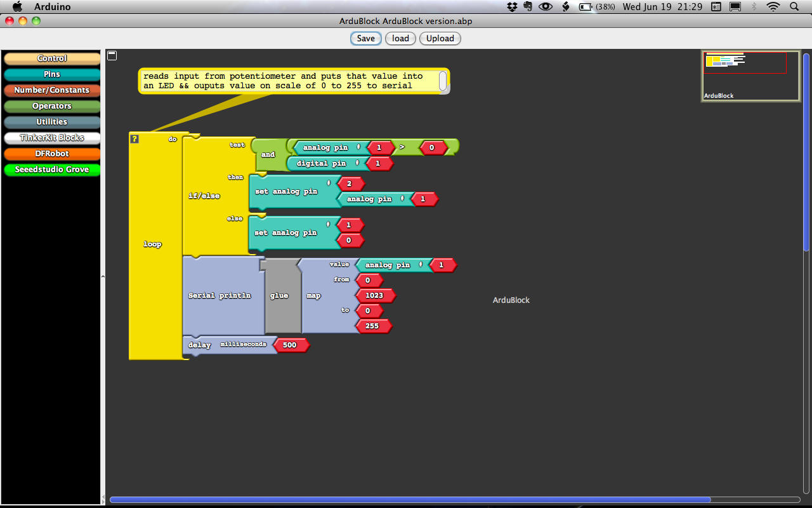This screenshot has height=508, width=812.
Task: Open the TinkerKit Blocks drawer
Action: coord(52,138)
